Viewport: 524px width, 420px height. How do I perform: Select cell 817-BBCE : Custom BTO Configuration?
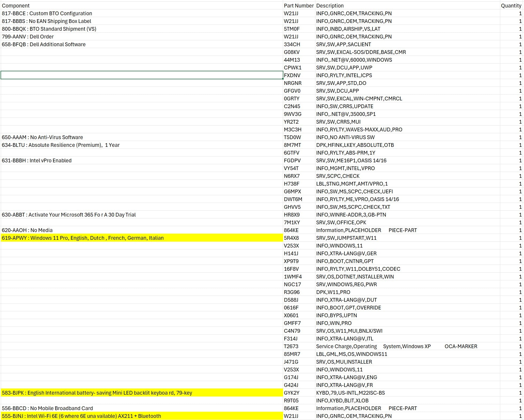click(142, 13)
